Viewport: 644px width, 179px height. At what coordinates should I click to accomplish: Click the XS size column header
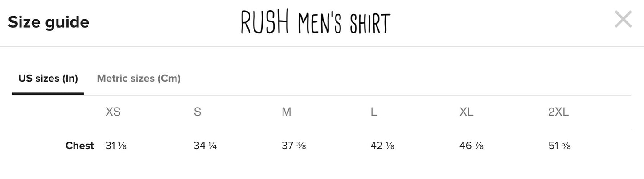tap(113, 112)
